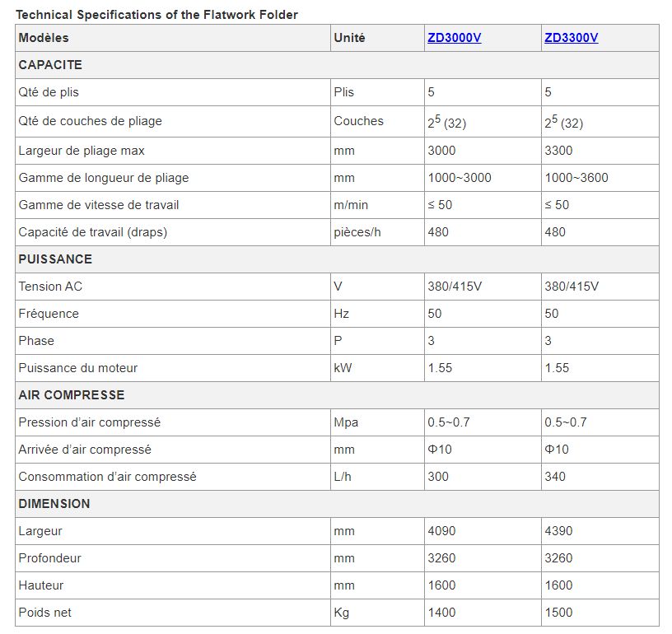Click the 'pièces/h' unit cell
The image size is (672, 634).
click(357, 232)
